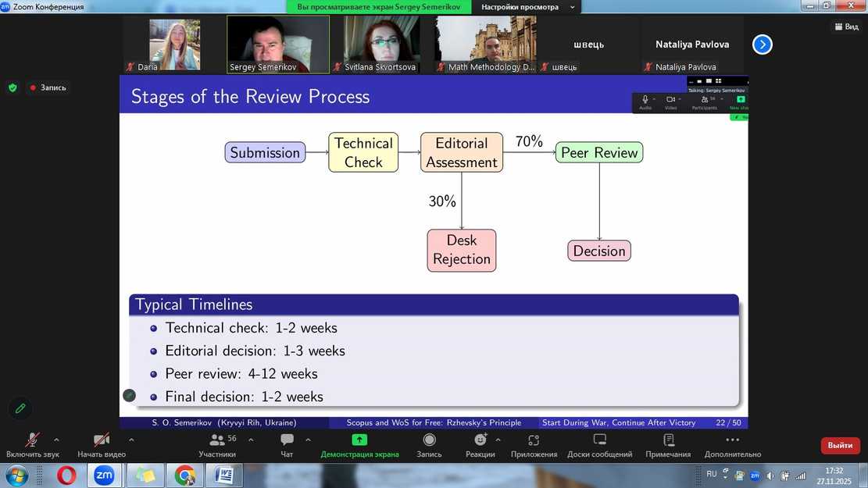The height and width of the screenshot is (488, 868).
Task: Open Доски сообщений whiteboards
Action: click(600, 445)
